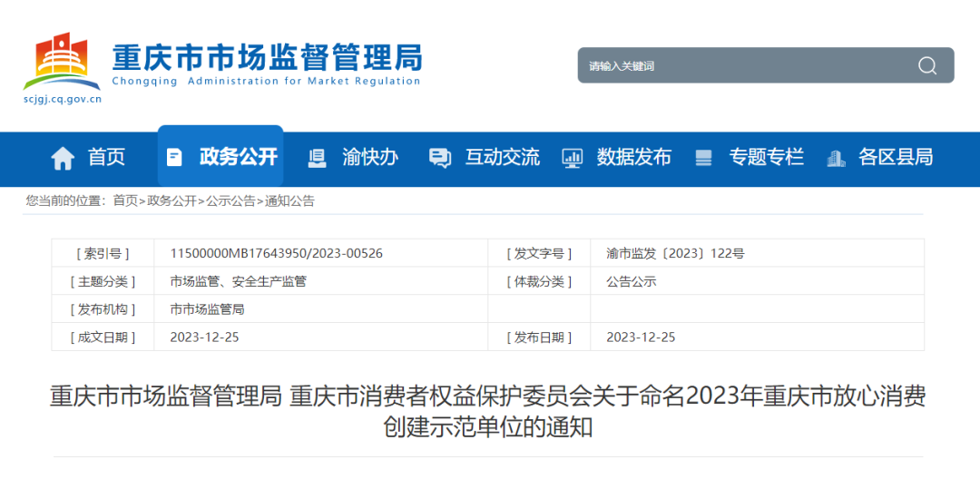Click index number 11500000MB17643950/2023-00526
The width and height of the screenshot is (980, 479).
coord(276,253)
